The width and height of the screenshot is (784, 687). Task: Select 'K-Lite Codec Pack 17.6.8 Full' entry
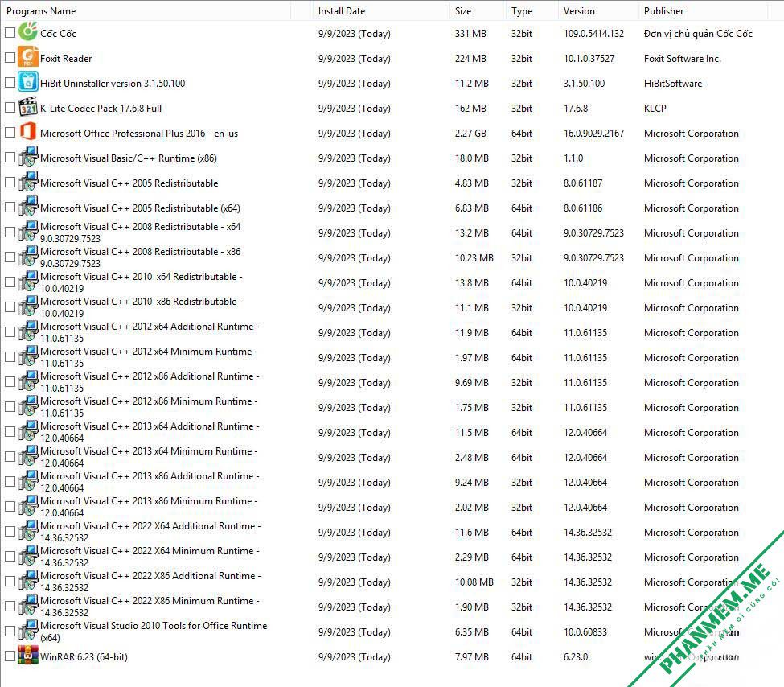101,109
